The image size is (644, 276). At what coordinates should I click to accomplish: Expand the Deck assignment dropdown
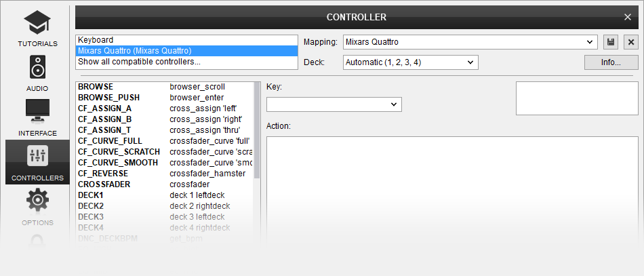(x=410, y=62)
